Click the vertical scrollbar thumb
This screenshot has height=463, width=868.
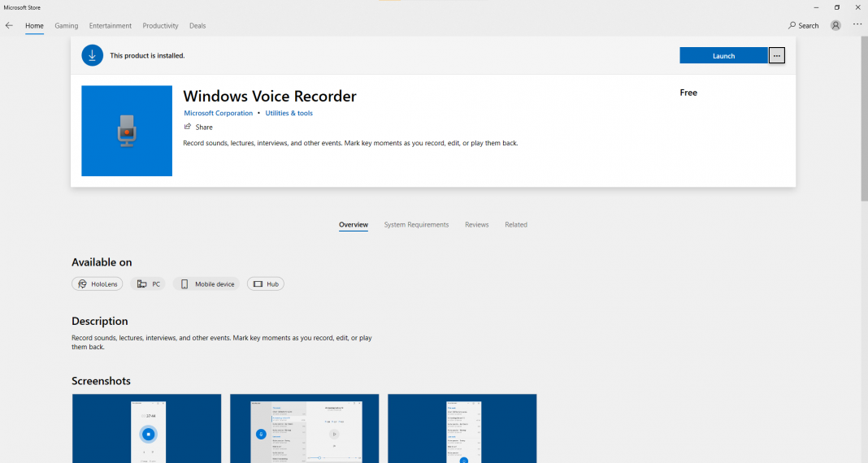tap(864, 119)
